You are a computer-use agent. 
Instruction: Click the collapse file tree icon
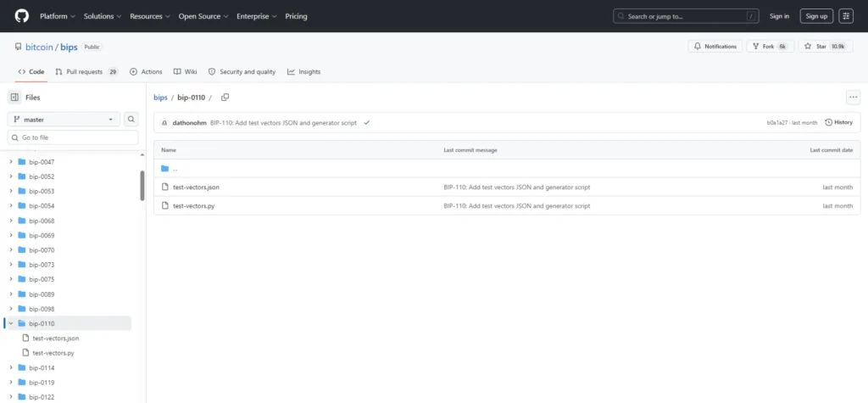pyautogui.click(x=14, y=98)
